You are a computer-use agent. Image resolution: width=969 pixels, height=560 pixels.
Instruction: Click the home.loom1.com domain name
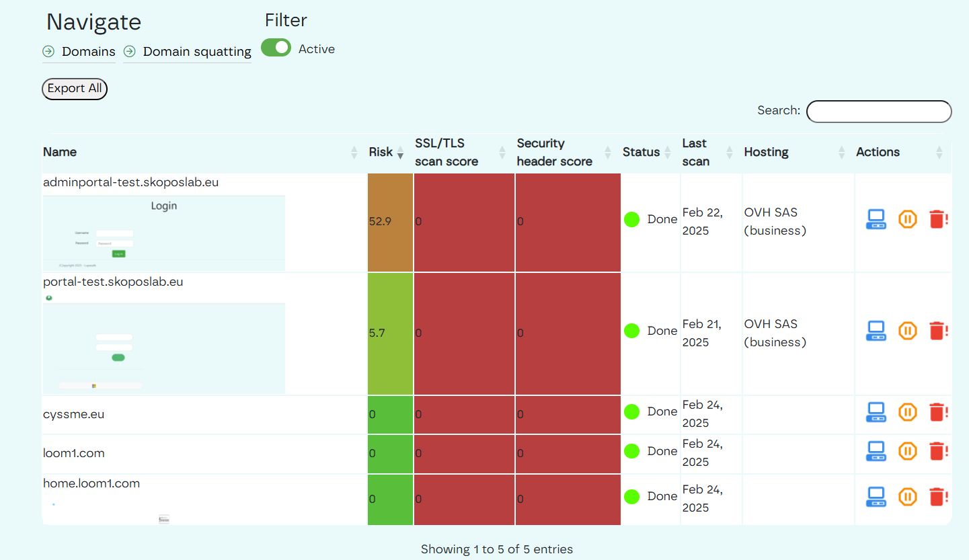(x=91, y=483)
